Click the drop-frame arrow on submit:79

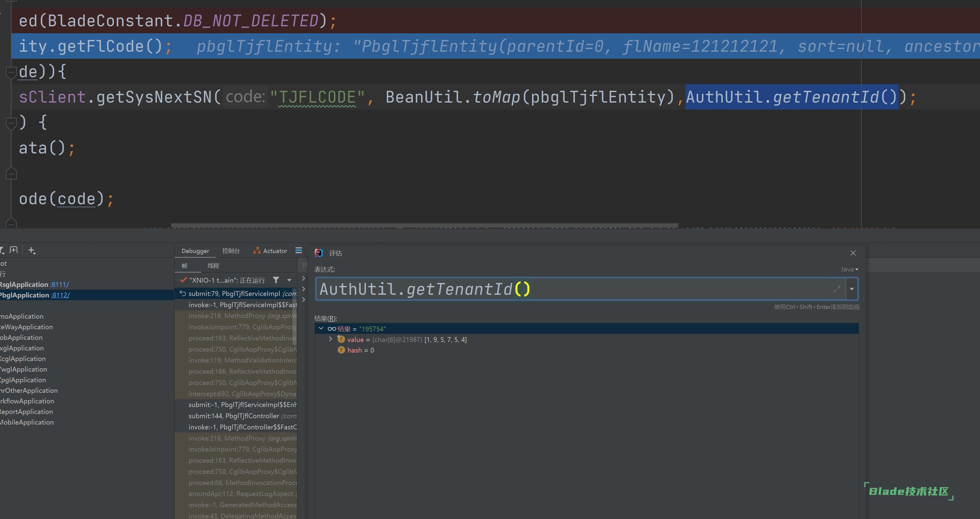183,293
